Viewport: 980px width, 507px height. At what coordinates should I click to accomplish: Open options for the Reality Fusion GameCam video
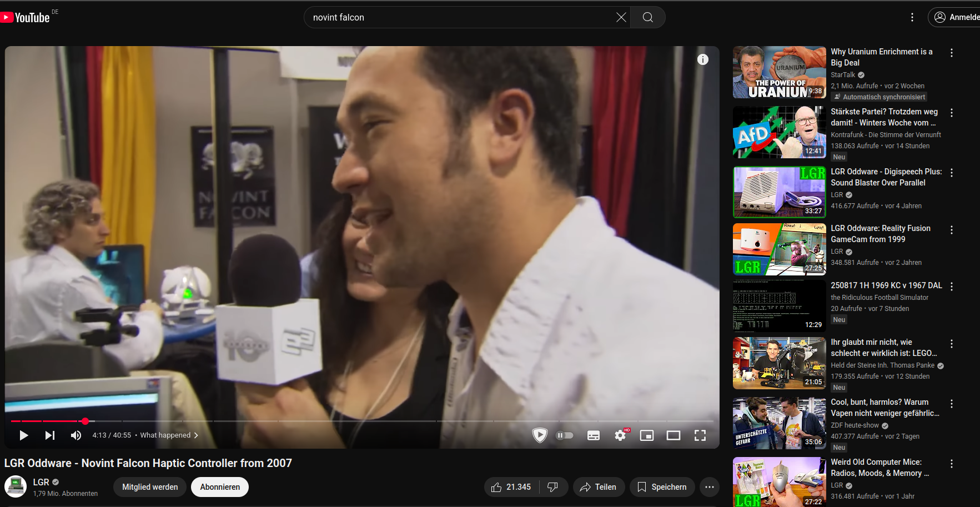[x=952, y=230]
